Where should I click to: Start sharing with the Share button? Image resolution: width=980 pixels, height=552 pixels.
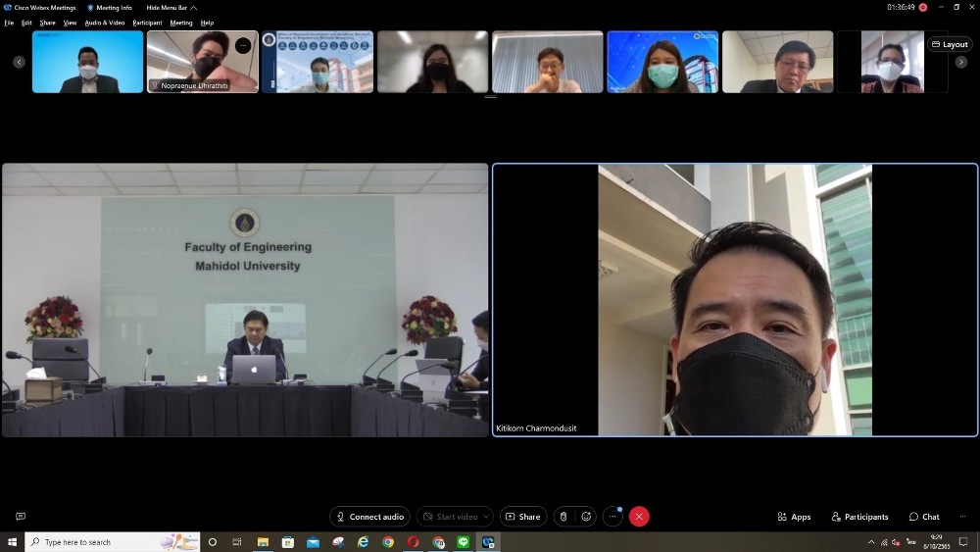coord(522,517)
